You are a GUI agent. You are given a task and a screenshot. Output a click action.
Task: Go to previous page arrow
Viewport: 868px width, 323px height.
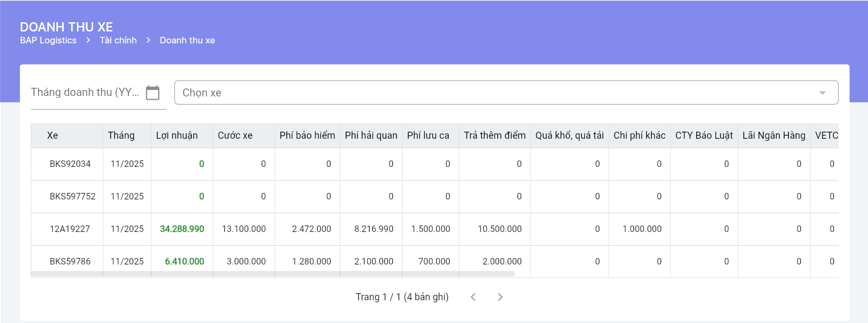click(x=473, y=297)
